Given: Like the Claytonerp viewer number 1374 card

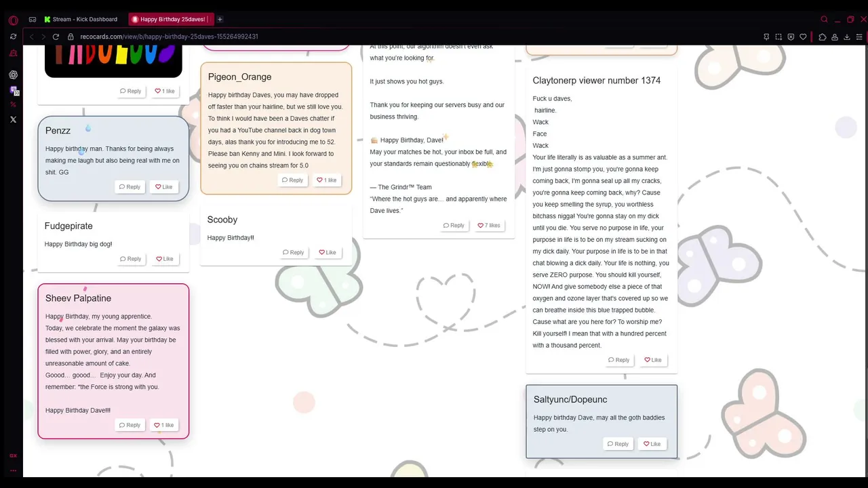Looking at the screenshot, I should (653, 360).
